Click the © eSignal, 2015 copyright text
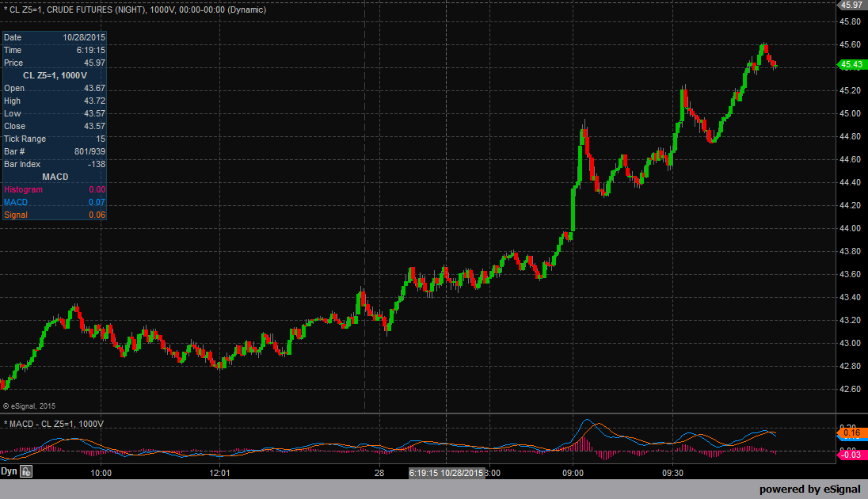This screenshot has width=868, height=499. click(29, 406)
